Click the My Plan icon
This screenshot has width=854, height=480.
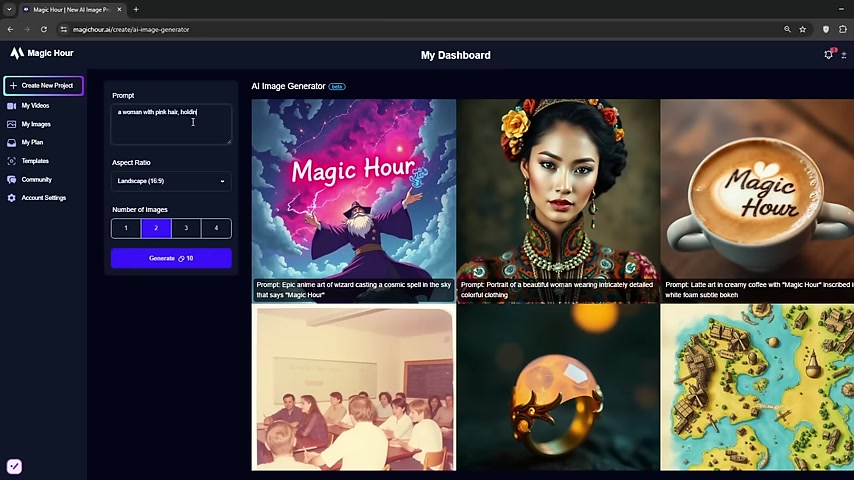click(x=11, y=143)
